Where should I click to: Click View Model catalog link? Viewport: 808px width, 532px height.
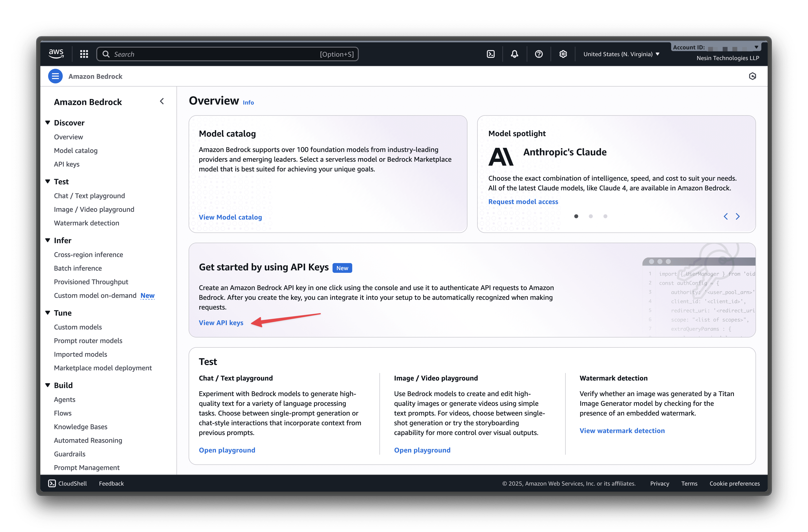230,217
